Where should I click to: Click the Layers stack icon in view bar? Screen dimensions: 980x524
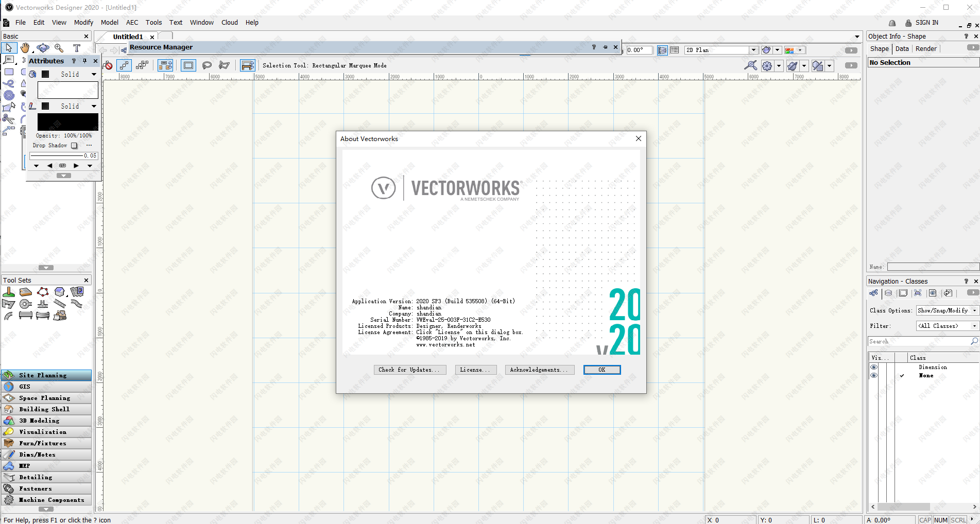coord(662,50)
